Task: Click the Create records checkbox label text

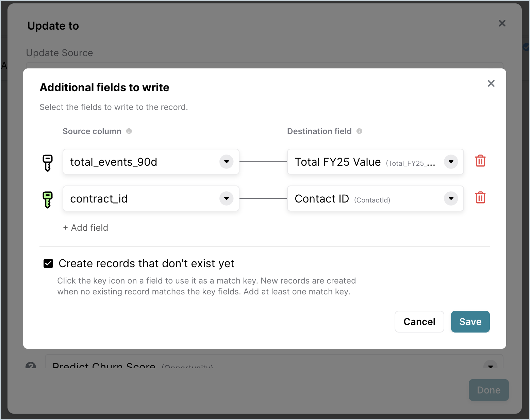Action: [x=146, y=263]
